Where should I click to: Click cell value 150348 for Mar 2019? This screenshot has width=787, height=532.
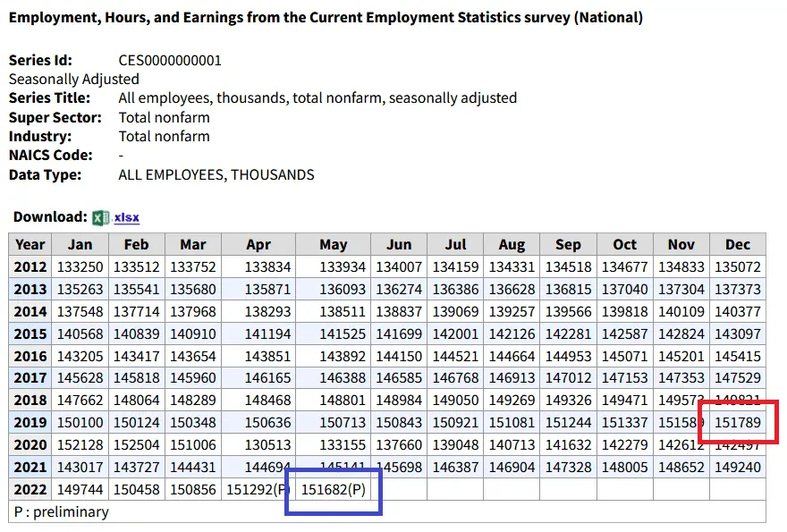193,423
